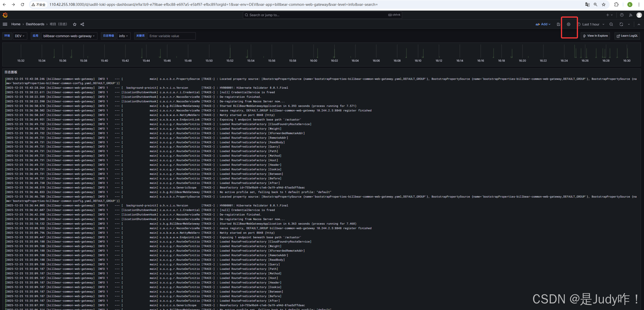Click the keyword variable input field
644x310 pixels.
click(172, 36)
